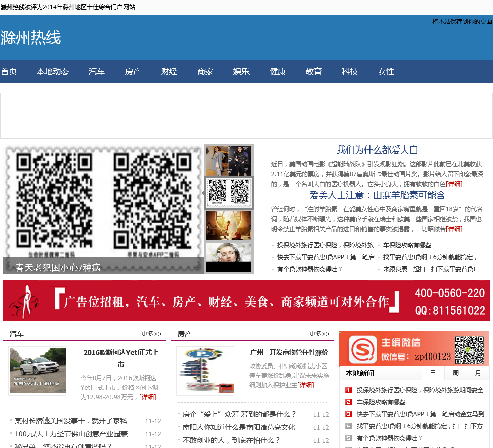Click 将本站保存到你的桌面 link
The width and height of the screenshot is (493, 448).
pos(462,22)
